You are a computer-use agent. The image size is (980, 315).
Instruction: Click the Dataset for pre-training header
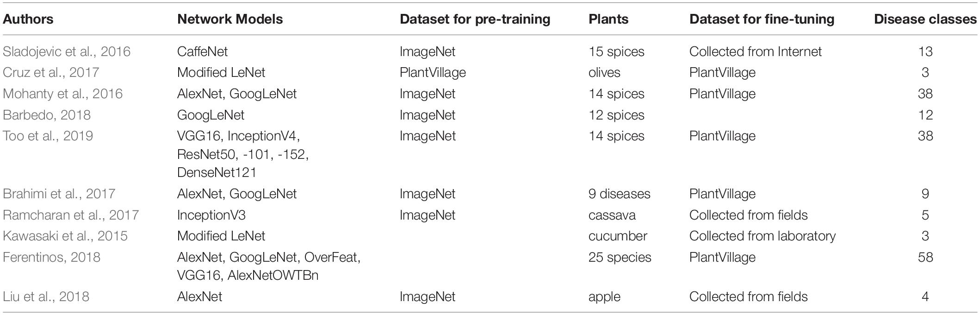pyautogui.click(x=475, y=19)
